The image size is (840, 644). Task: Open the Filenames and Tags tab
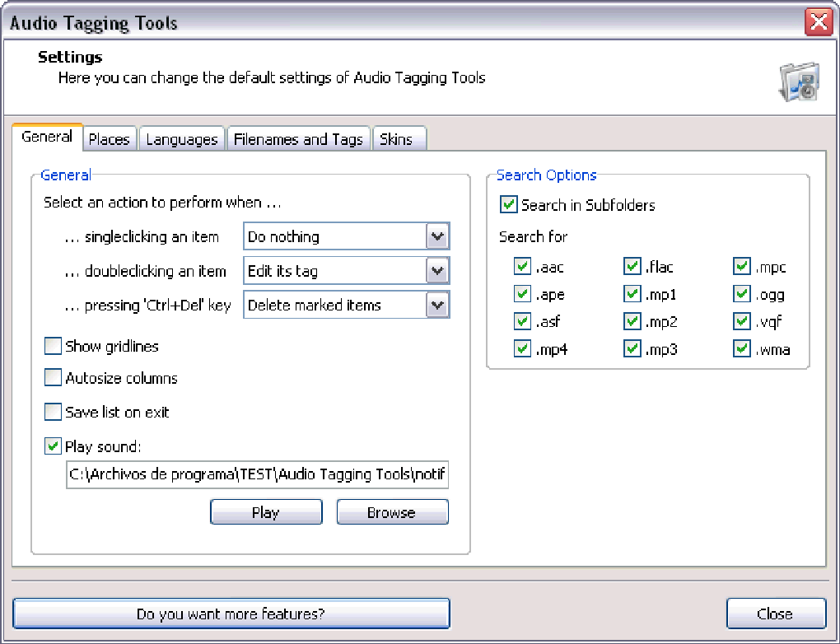[x=298, y=138]
